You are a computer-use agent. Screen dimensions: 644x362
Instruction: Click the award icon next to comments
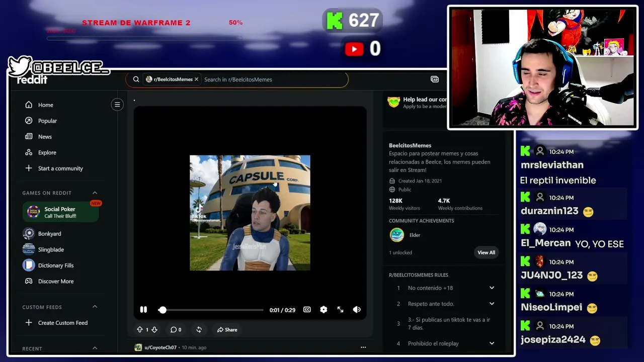point(199,330)
